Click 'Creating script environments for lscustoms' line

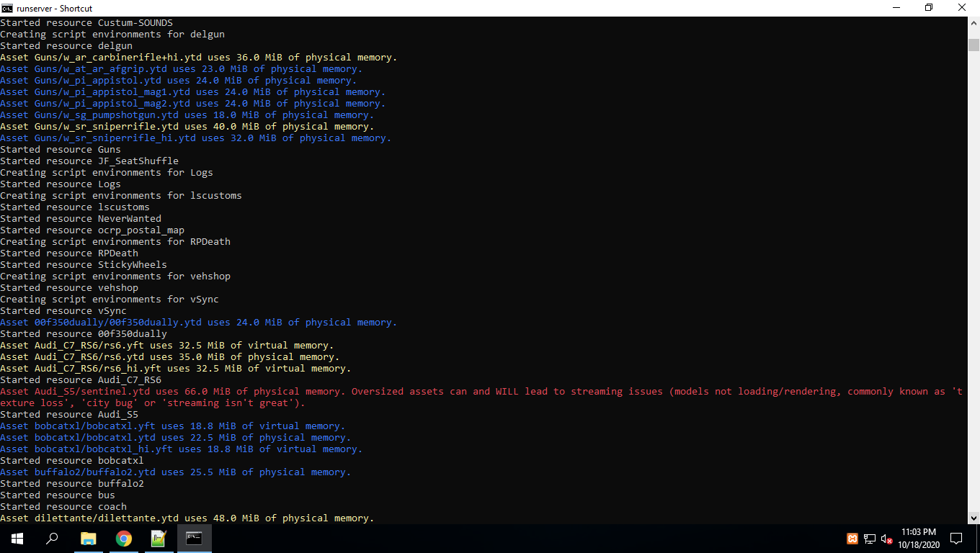(121, 196)
